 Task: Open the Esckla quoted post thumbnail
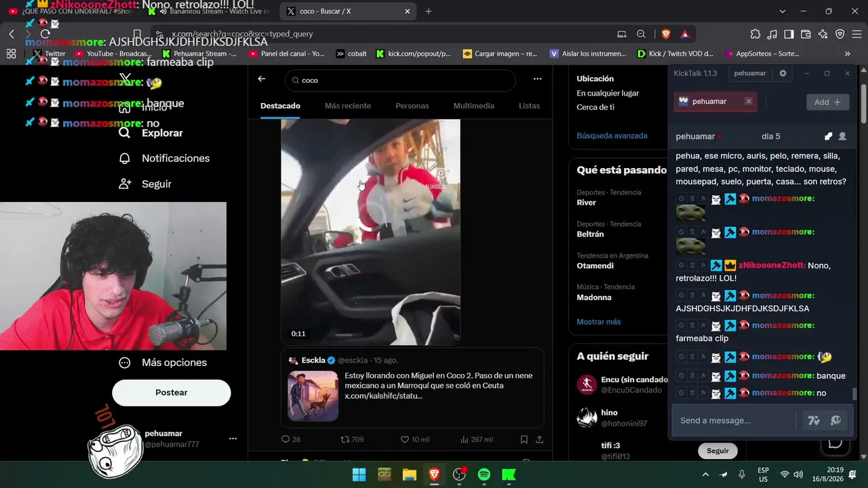[313, 396]
